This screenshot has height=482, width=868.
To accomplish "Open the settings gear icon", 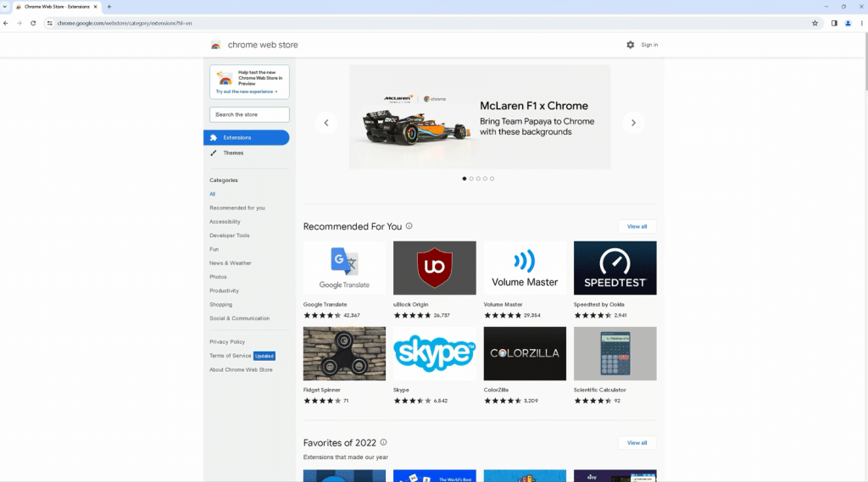I will (x=631, y=45).
